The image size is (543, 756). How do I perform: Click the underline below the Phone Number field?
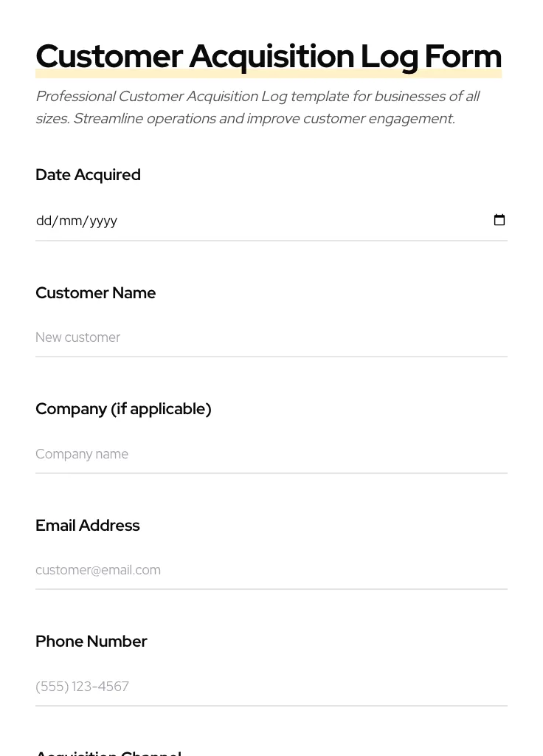tap(271, 707)
